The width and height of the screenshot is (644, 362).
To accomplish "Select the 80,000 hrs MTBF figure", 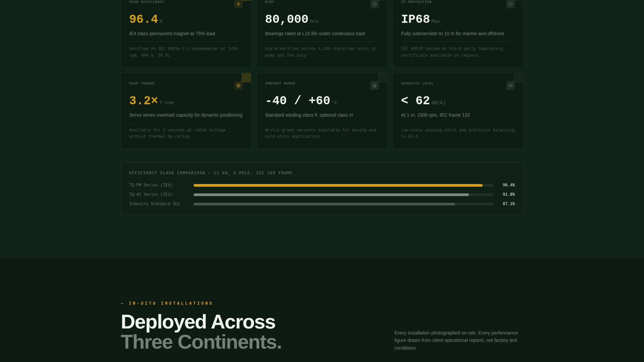I will pyautogui.click(x=286, y=19).
